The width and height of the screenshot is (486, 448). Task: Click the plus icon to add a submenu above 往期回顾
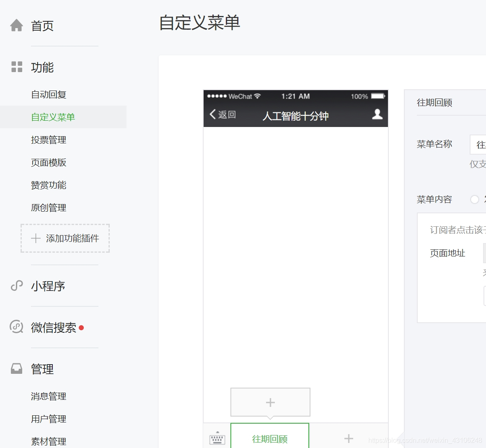[270, 402]
